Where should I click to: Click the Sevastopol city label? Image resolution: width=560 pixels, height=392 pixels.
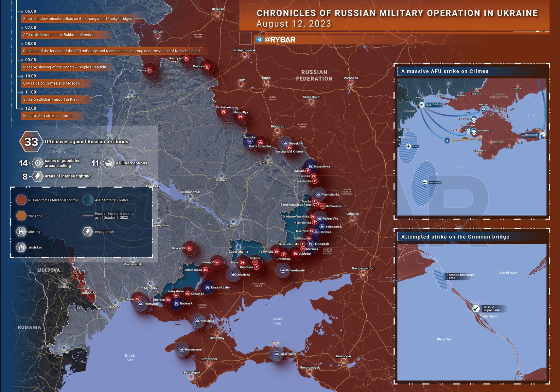click(x=191, y=372)
